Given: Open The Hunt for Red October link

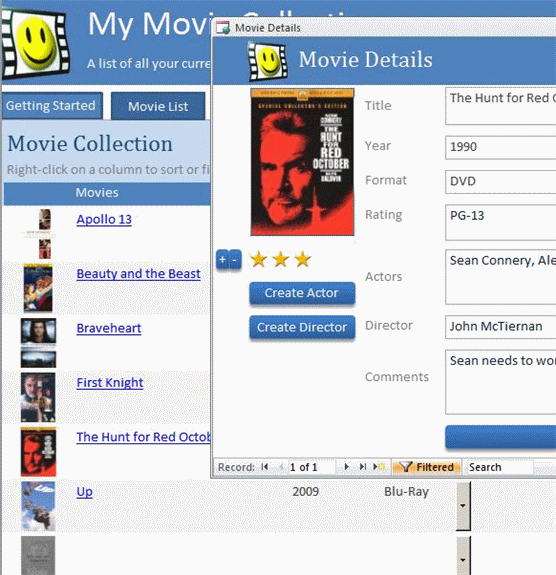Looking at the screenshot, I should [143, 437].
